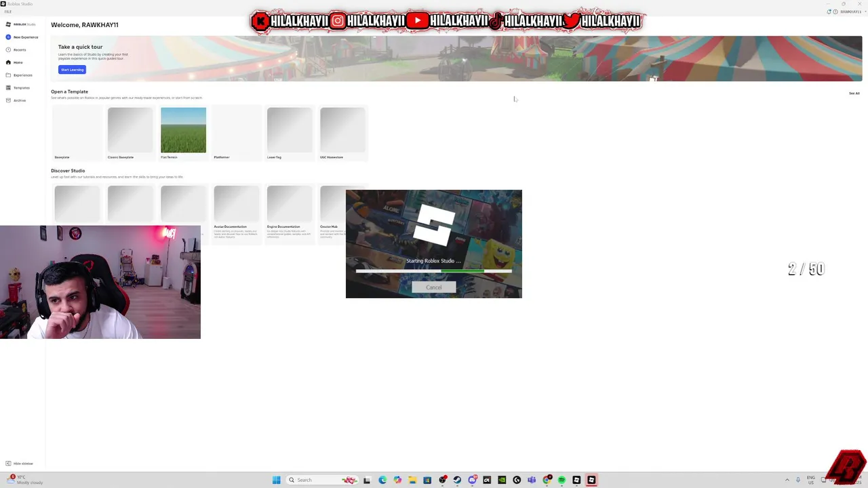The image size is (868, 488).
Task: Click the Start Learning button
Action: 72,70
